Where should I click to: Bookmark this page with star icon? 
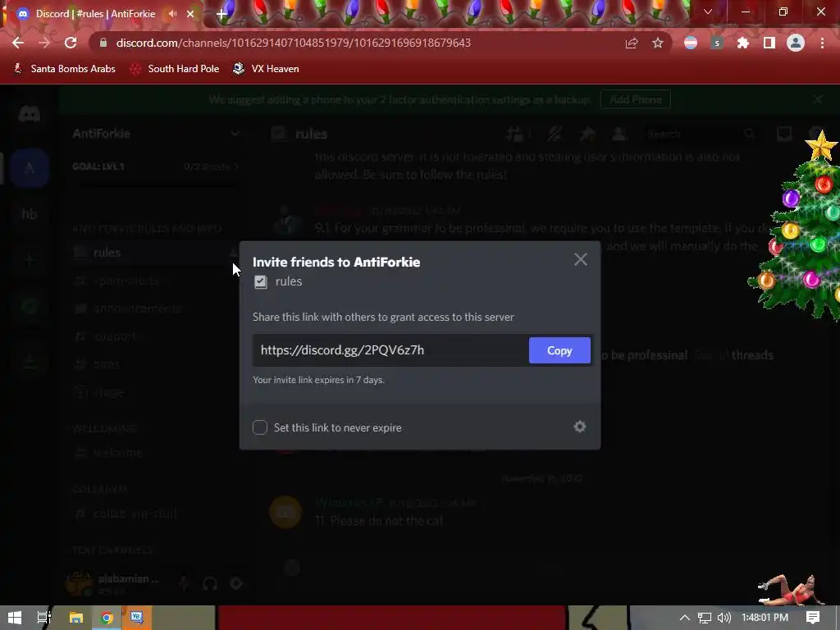(x=657, y=43)
